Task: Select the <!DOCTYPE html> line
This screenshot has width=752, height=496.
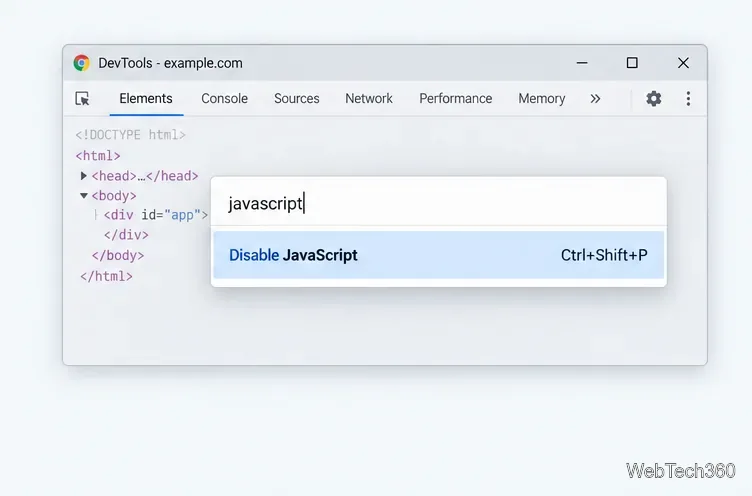Action: coord(130,135)
